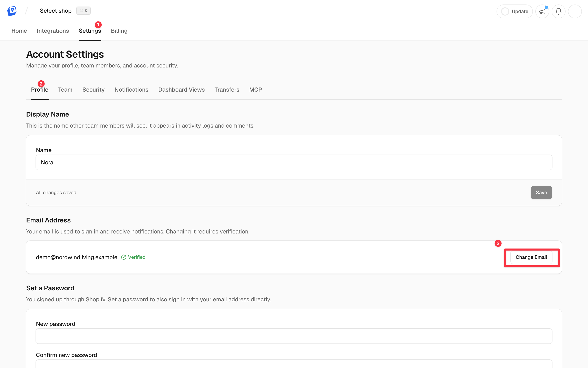588x368 pixels.
Task: Focus the New password field
Action: tap(294, 336)
